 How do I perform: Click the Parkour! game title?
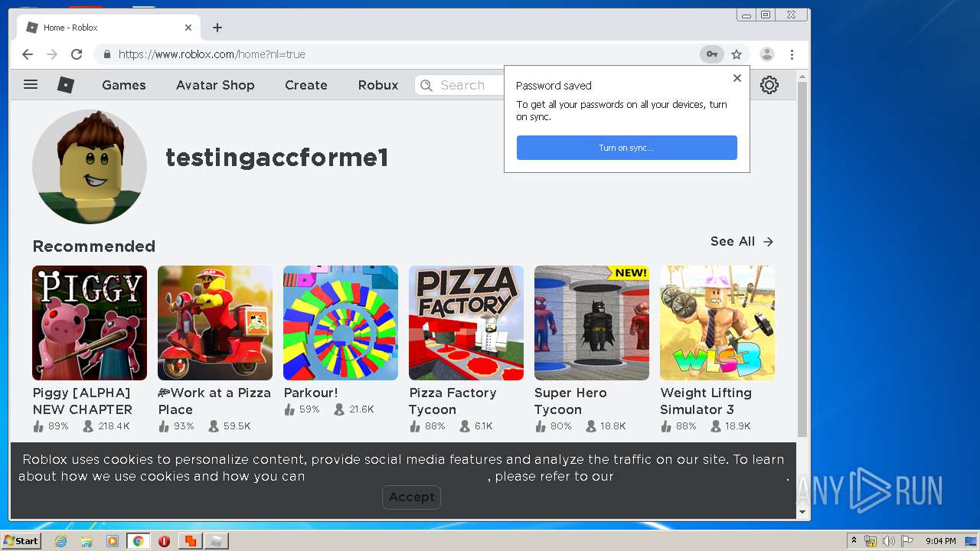coord(311,393)
